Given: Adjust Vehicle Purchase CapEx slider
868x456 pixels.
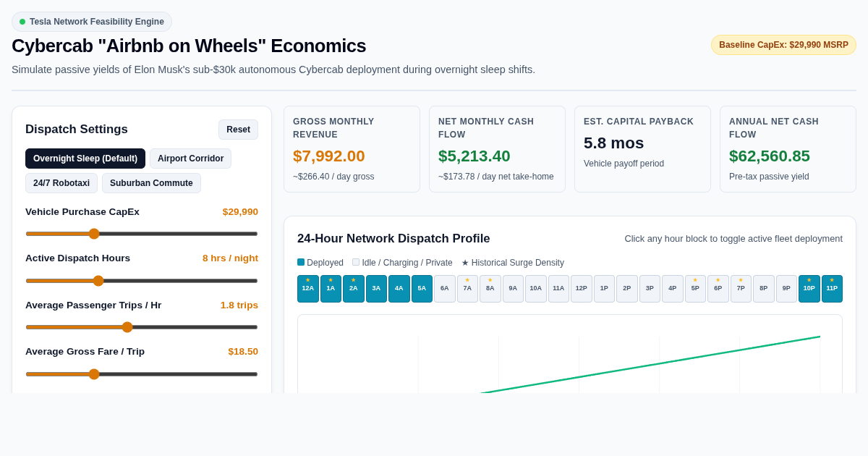Looking at the screenshot, I should click(x=142, y=234).
